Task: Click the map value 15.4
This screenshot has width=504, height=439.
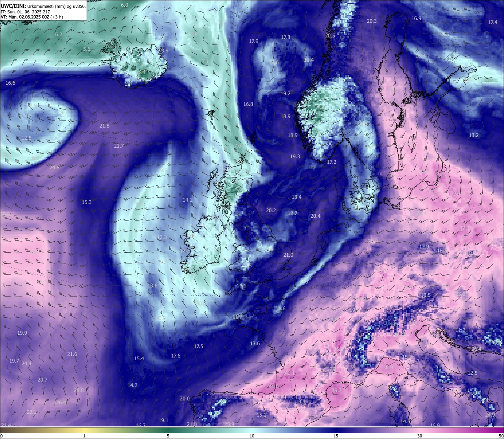Action: pos(139,358)
